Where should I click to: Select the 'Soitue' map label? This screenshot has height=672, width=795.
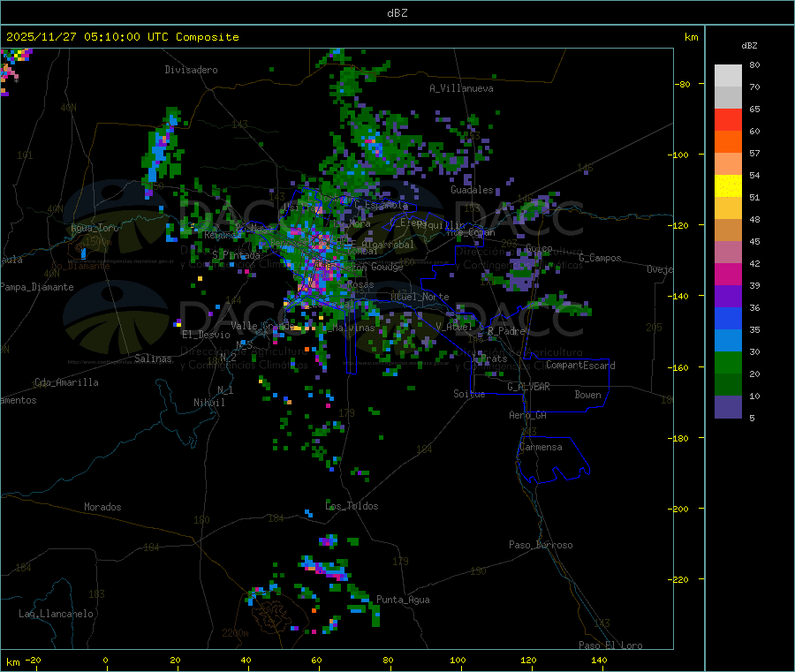coord(470,394)
